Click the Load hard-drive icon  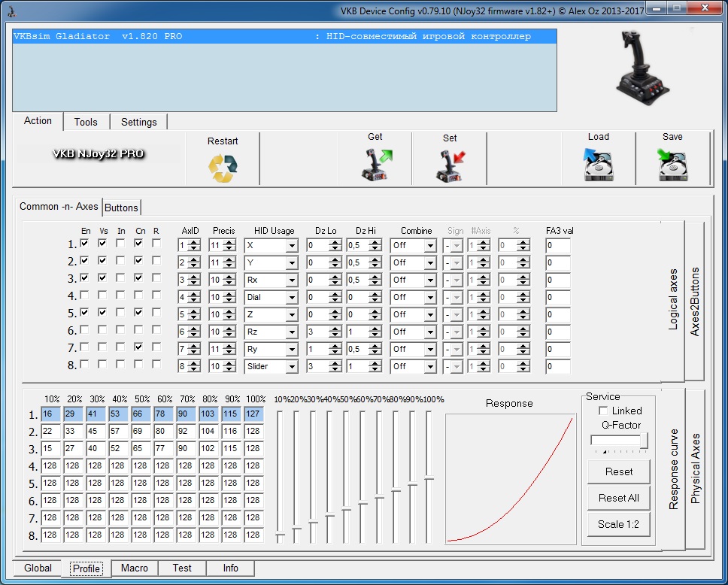599,165
